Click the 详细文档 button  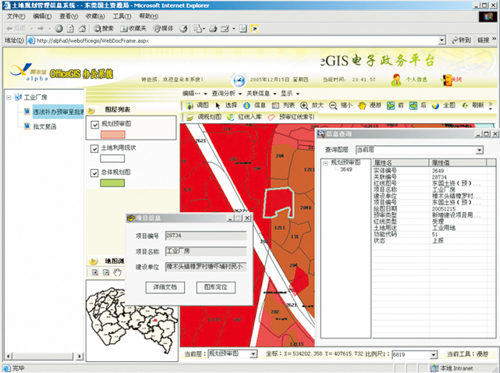165,287
